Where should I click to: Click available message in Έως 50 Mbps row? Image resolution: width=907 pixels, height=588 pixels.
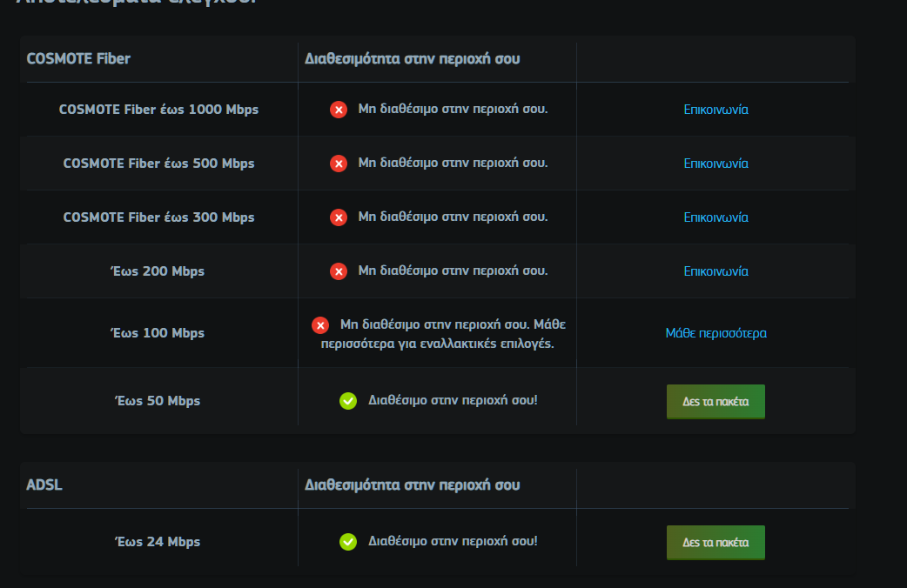coord(453,400)
